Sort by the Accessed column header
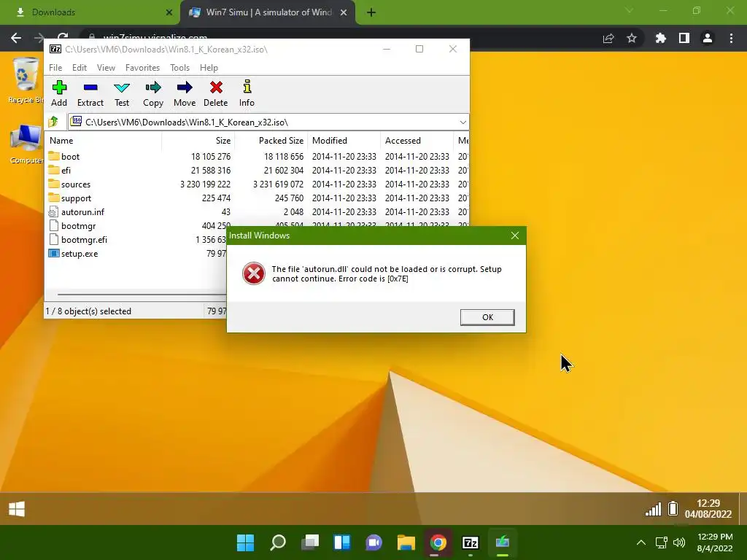 pos(417,141)
